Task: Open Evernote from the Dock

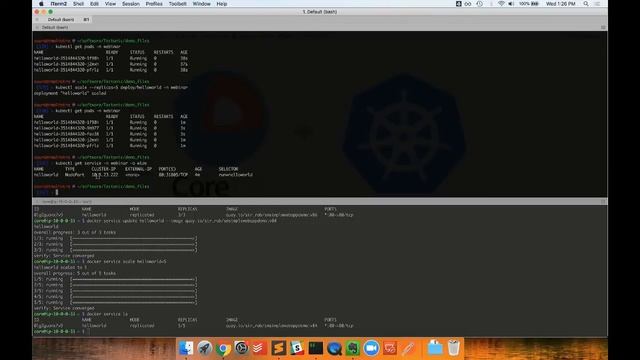Action: point(353,348)
